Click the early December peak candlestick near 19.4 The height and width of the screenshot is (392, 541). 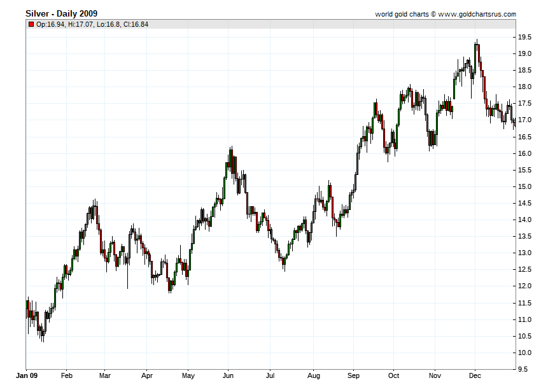tap(477, 55)
